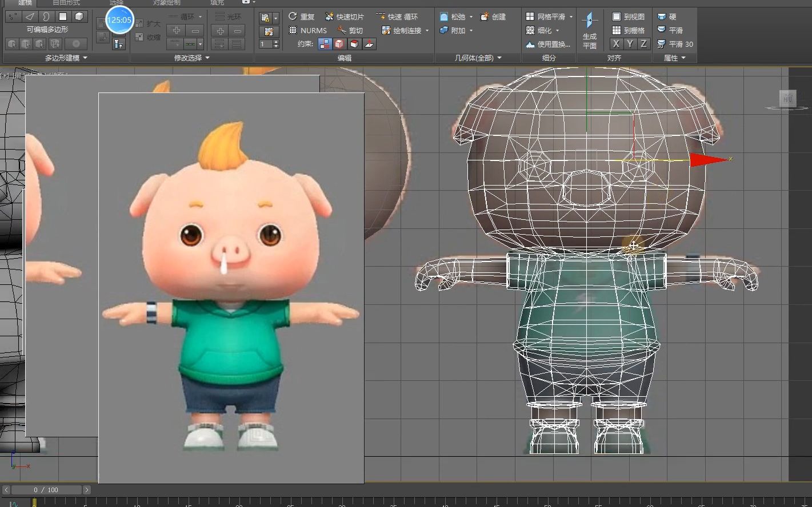Image resolution: width=812 pixels, height=507 pixels.
Task: Click the 编辑 panel label
Action: coord(345,58)
